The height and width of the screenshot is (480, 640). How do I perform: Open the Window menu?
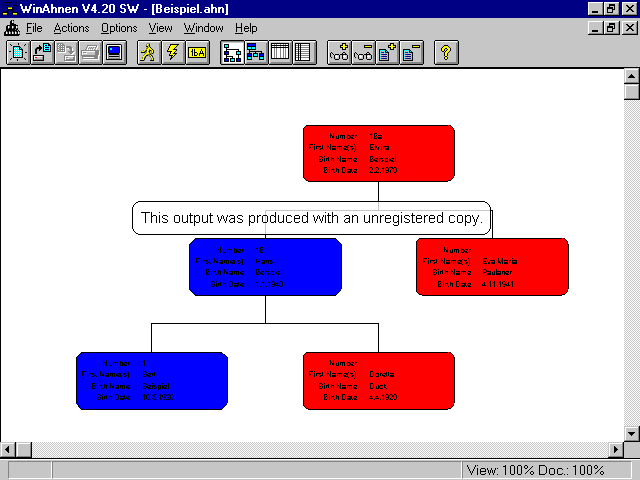pyautogui.click(x=204, y=28)
